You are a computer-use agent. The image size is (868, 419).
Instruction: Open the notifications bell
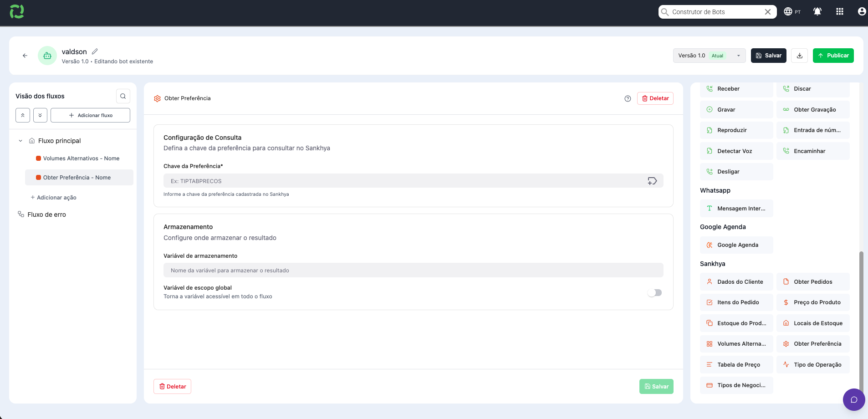[817, 12]
